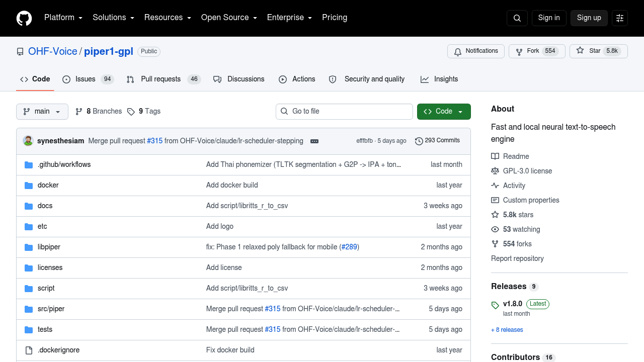Open the Discussions tab
644x362 pixels.
(x=239, y=79)
